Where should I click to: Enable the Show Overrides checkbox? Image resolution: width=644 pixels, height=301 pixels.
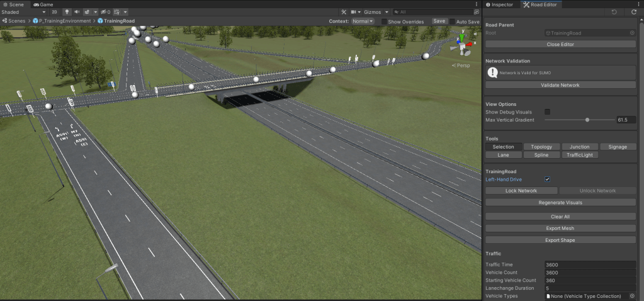385,21
